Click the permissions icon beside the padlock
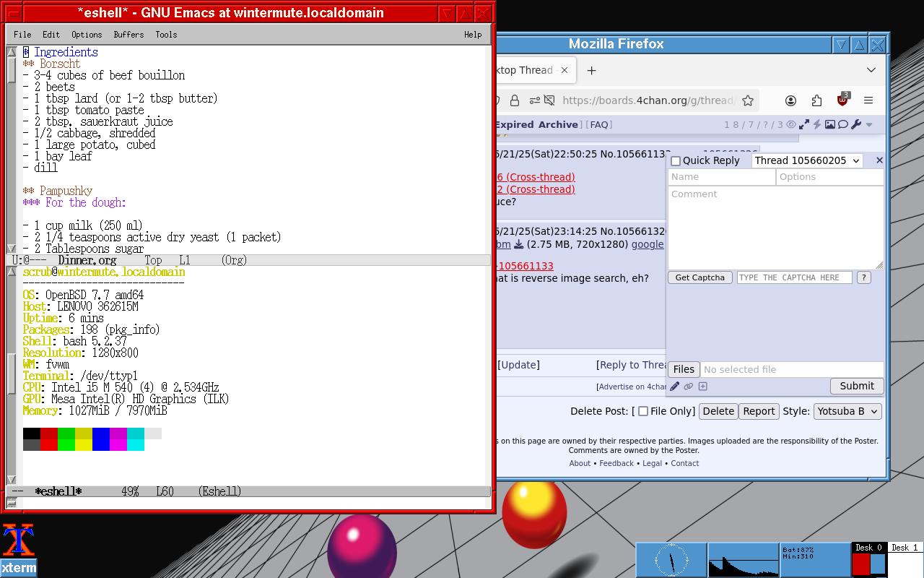The height and width of the screenshot is (578, 924). pos(535,100)
